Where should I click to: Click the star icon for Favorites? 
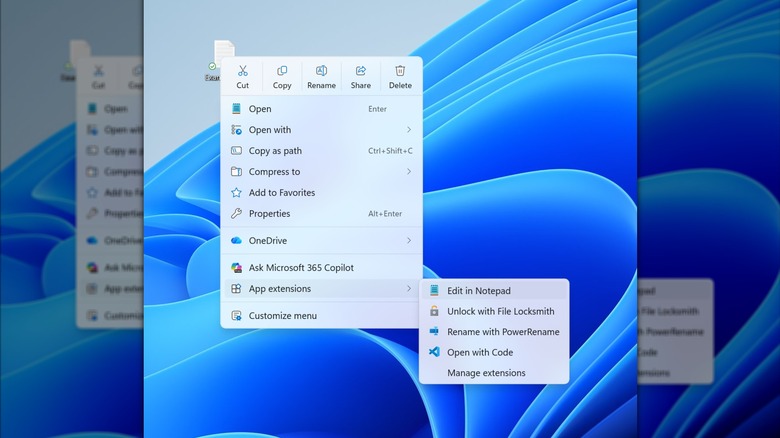point(236,193)
